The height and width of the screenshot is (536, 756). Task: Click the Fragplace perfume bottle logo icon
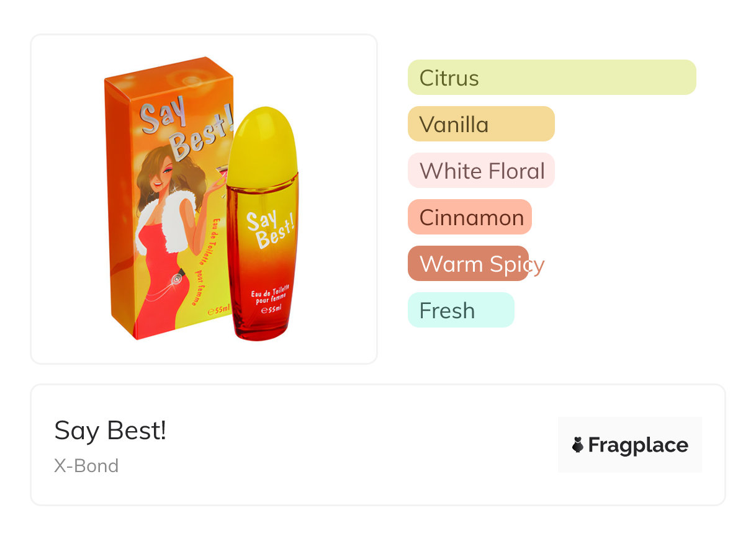point(578,445)
